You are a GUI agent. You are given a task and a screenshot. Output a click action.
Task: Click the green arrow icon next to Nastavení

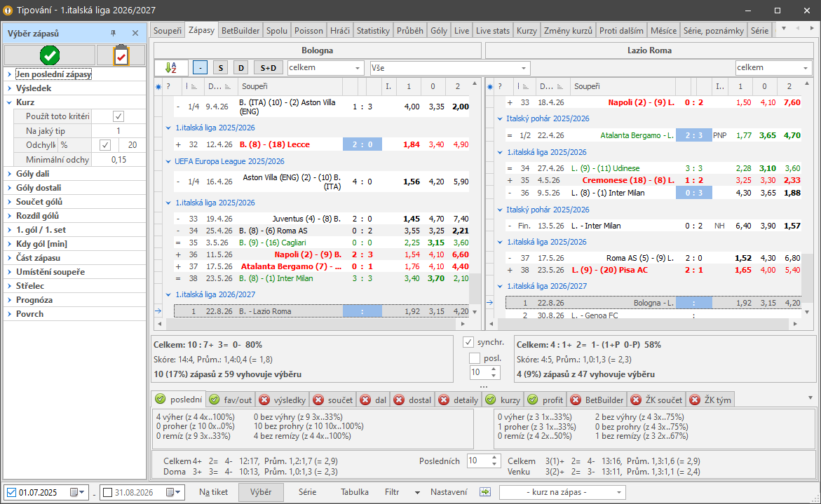(x=485, y=492)
